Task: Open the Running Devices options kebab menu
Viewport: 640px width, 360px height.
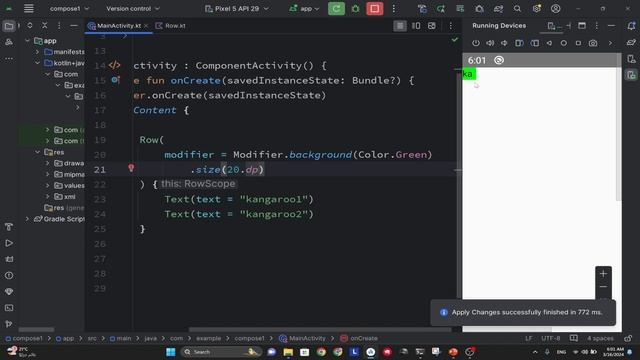Action: click(x=596, y=26)
